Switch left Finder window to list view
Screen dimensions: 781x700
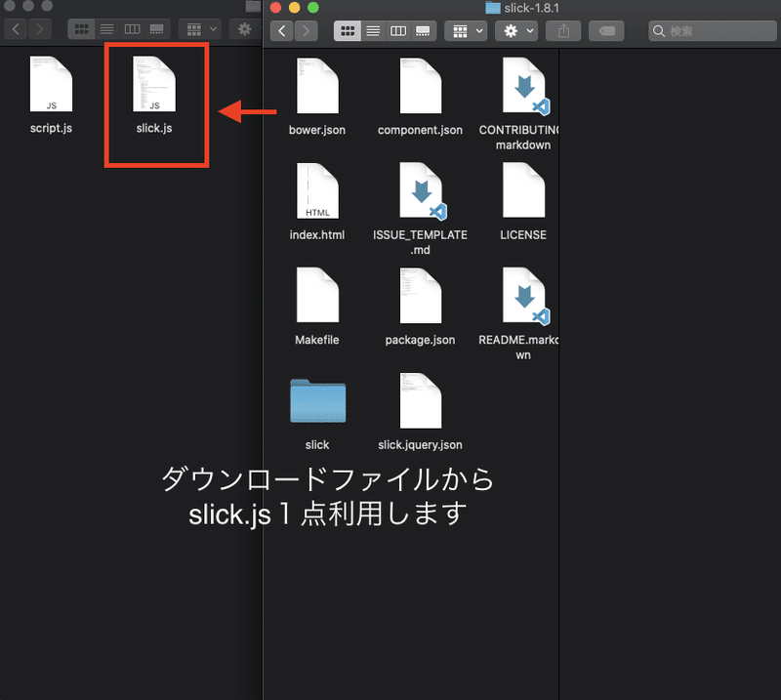tap(106, 29)
